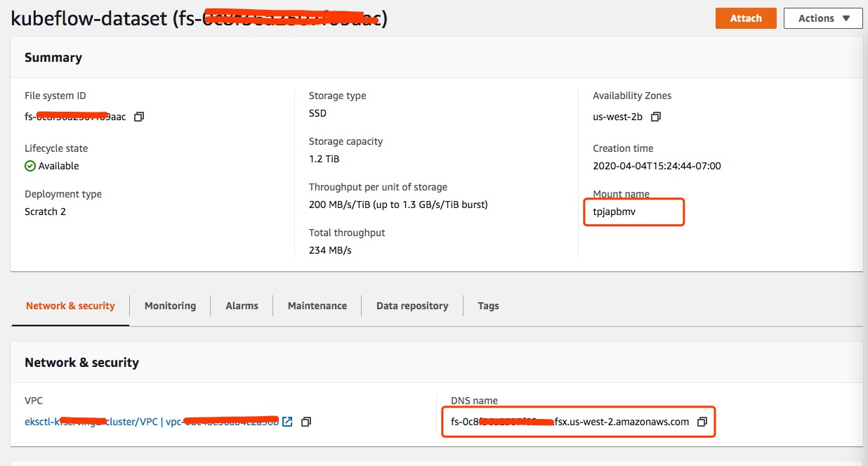Click the orange Attach button
The height and width of the screenshot is (466, 868).
click(x=746, y=18)
